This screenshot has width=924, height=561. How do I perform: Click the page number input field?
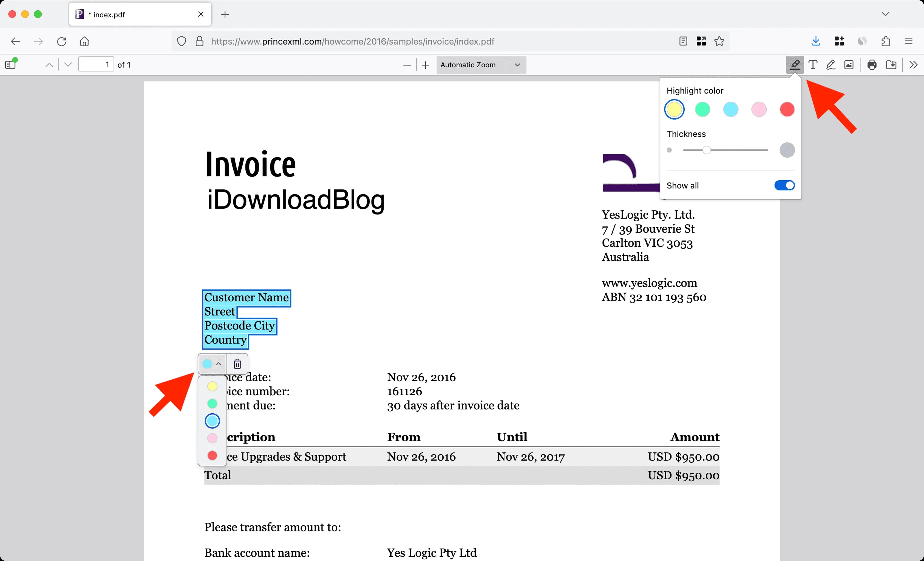pyautogui.click(x=96, y=64)
